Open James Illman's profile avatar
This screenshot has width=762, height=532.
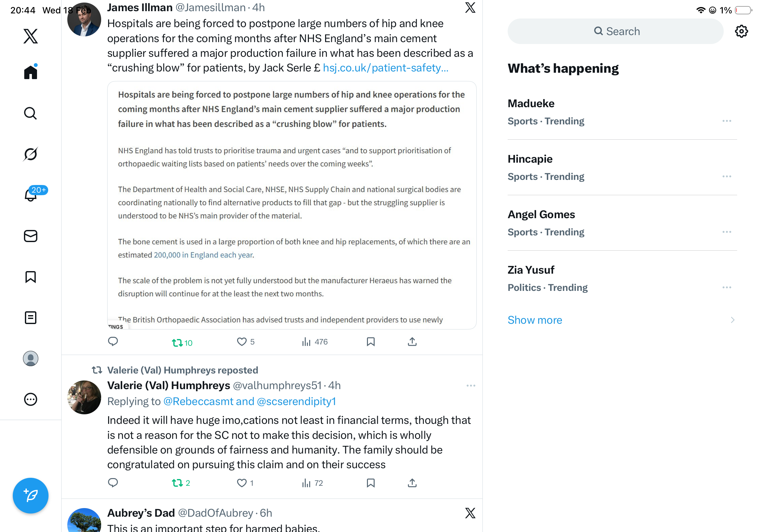(84, 19)
